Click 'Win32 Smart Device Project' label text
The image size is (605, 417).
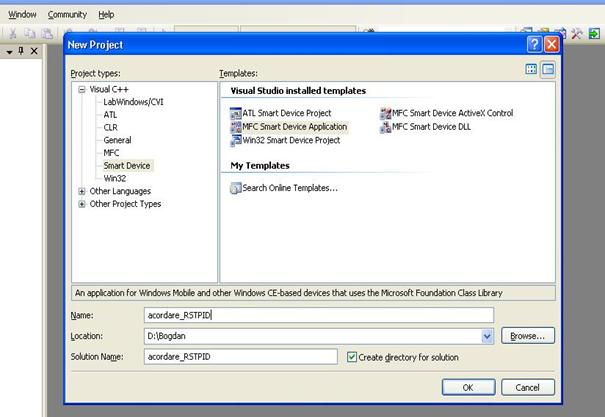pyautogui.click(x=291, y=140)
